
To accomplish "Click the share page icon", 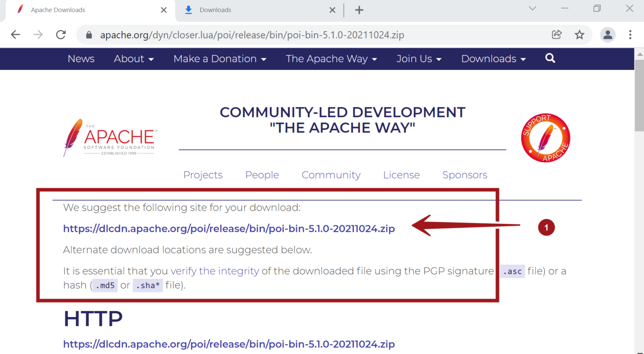I will [x=556, y=35].
